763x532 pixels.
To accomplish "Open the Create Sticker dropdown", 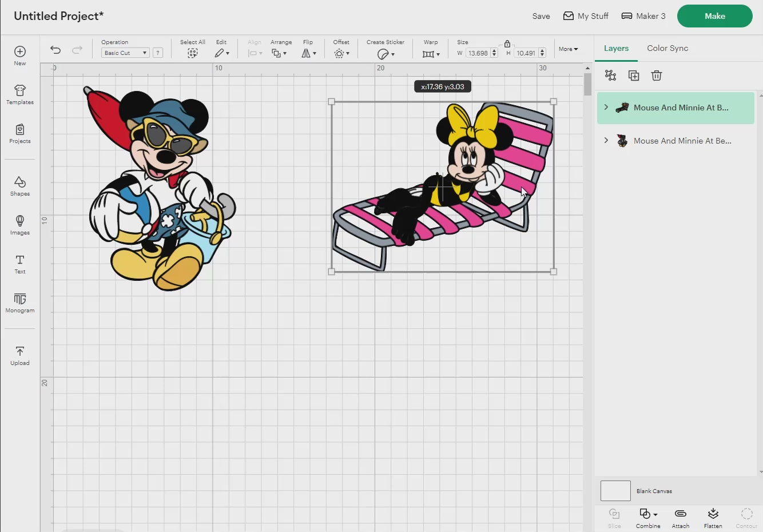I will (x=386, y=54).
